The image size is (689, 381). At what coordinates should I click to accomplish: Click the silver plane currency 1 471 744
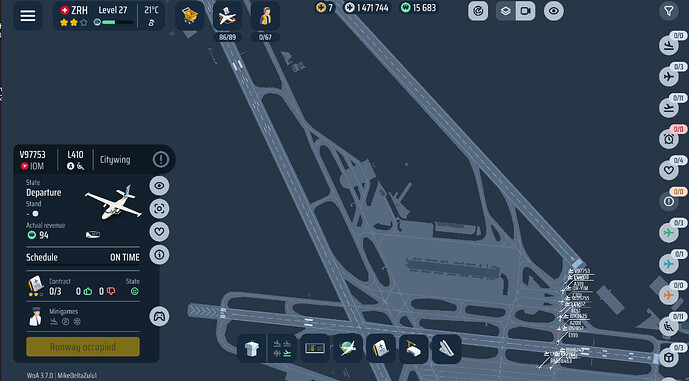click(367, 7)
